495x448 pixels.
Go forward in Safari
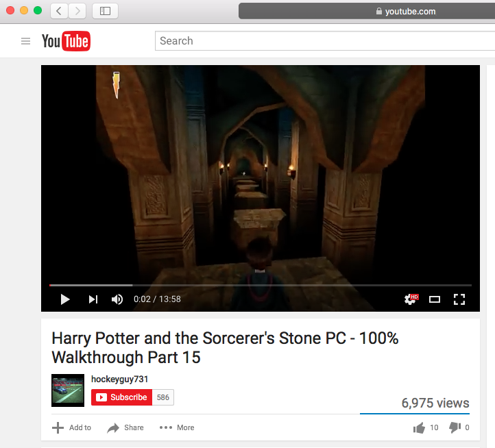(77, 11)
